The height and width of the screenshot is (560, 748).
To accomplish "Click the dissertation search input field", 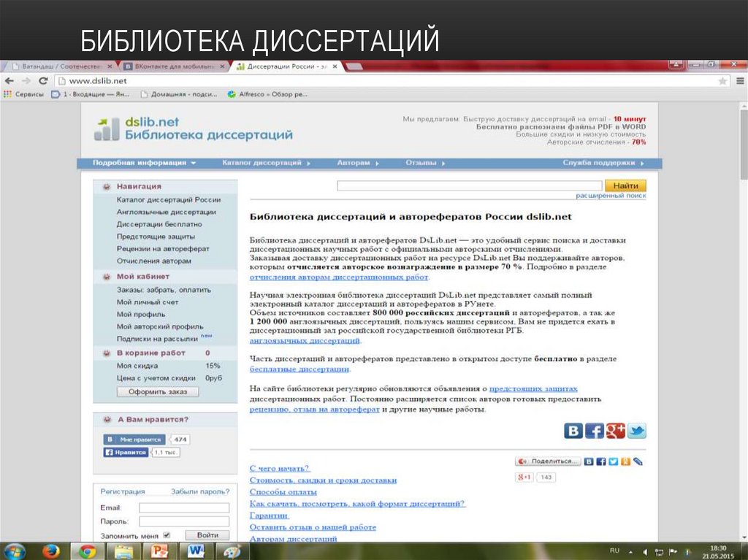I will (470, 185).
